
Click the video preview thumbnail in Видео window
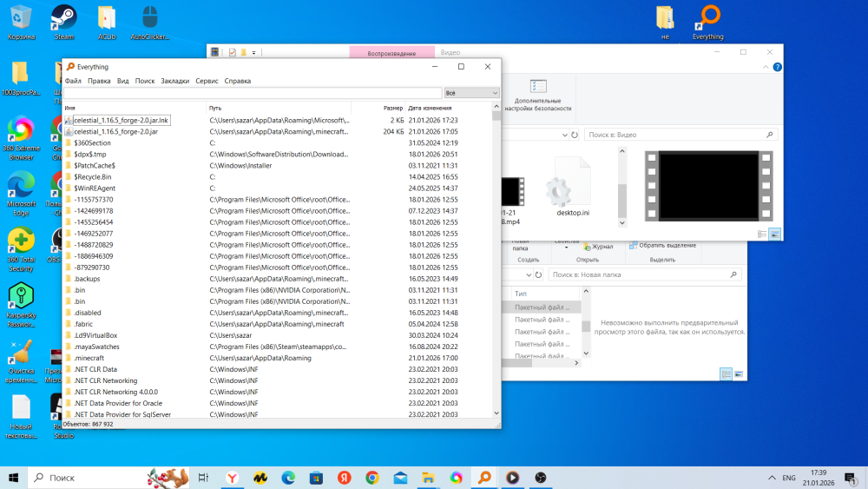click(708, 187)
